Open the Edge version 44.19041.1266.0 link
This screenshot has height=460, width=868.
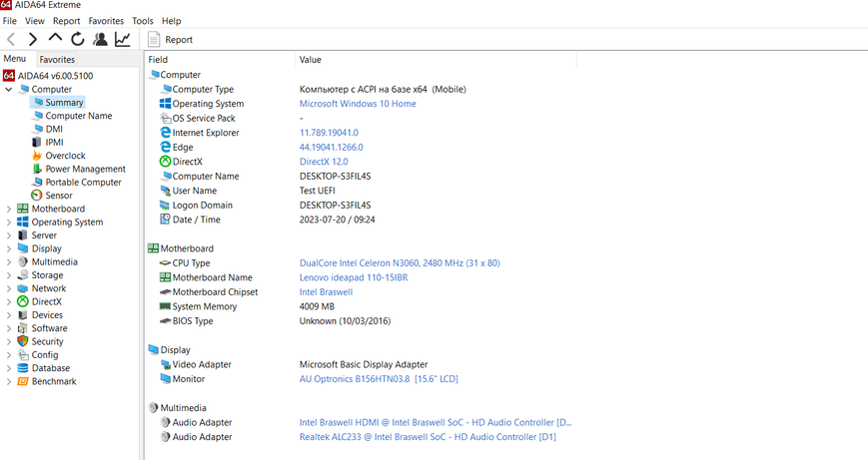coord(331,147)
